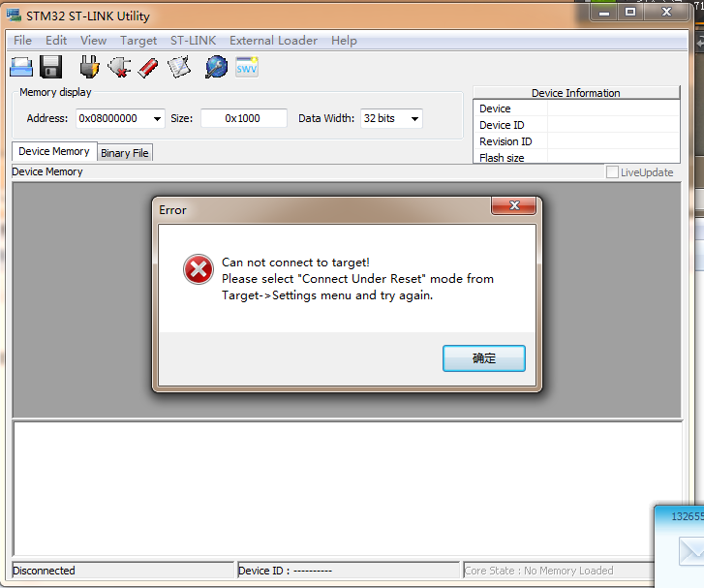Click the Error dialog title text
704x588 pixels.
pos(172,210)
